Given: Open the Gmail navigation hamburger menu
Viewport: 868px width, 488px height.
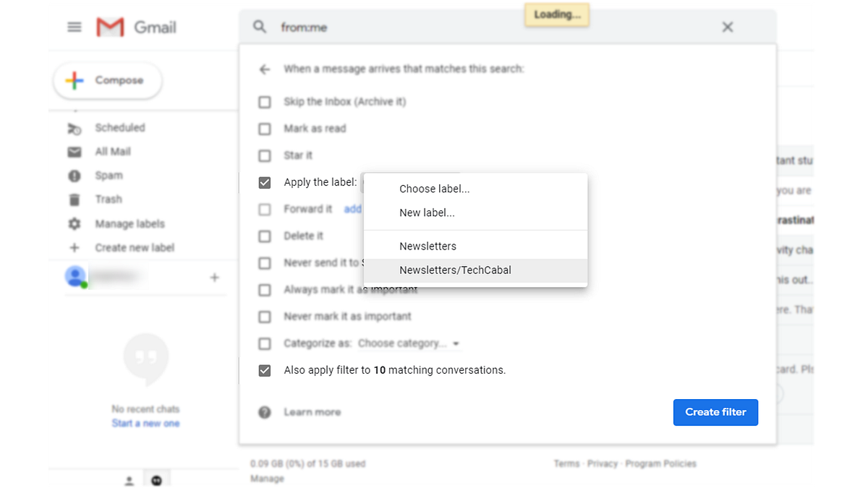Looking at the screenshot, I should (73, 27).
